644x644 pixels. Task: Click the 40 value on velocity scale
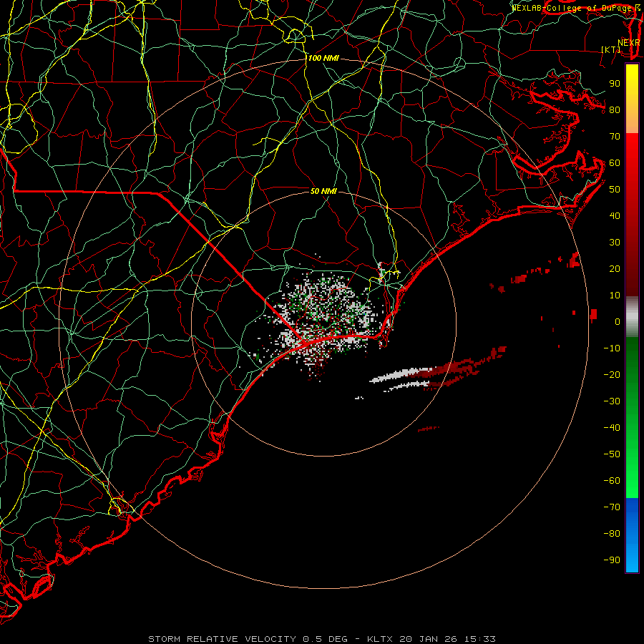point(615,215)
